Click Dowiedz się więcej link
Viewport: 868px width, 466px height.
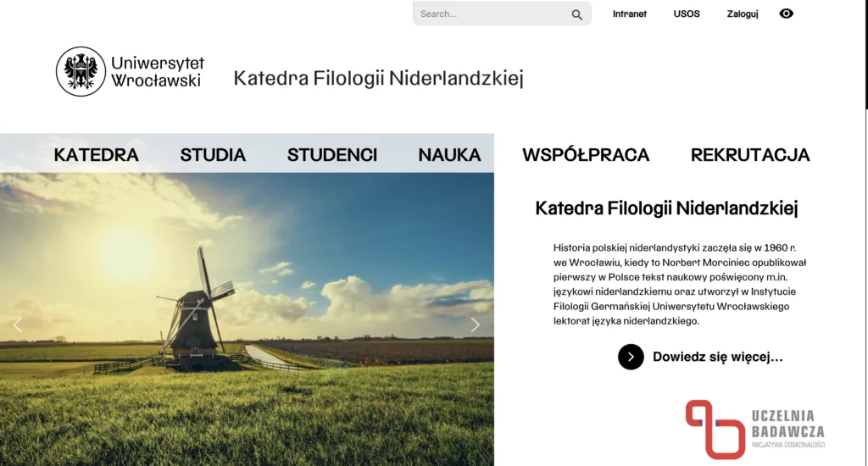tap(717, 357)
